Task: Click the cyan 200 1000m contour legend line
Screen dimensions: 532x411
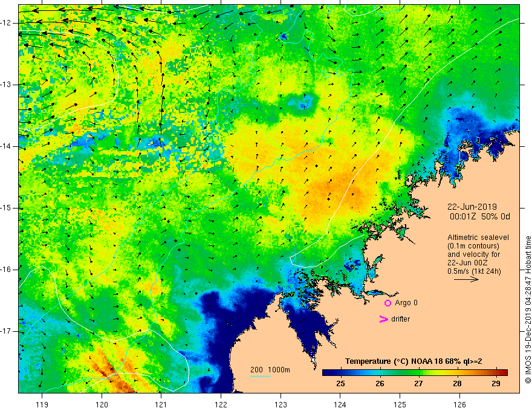Action: tap(261, 376)
